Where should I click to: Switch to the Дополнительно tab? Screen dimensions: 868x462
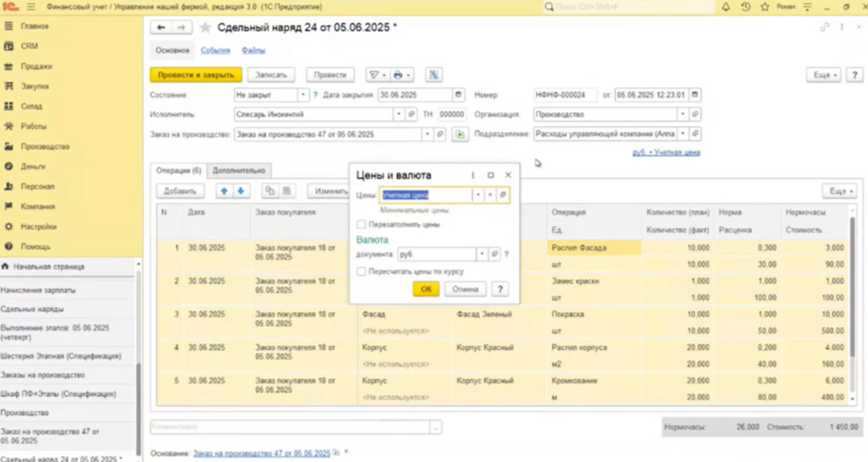pyautogui.click(x=240, y=170)
